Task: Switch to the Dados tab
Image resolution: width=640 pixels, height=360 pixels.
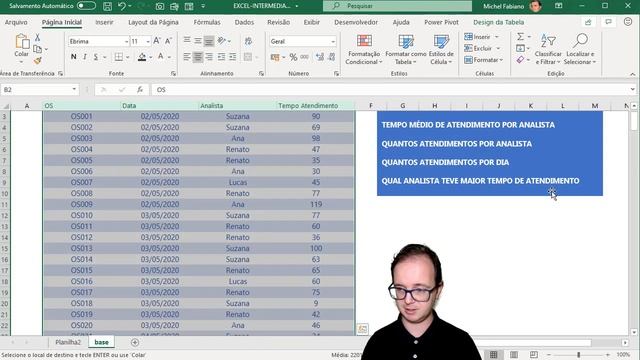Action: (x=244, y=22)
